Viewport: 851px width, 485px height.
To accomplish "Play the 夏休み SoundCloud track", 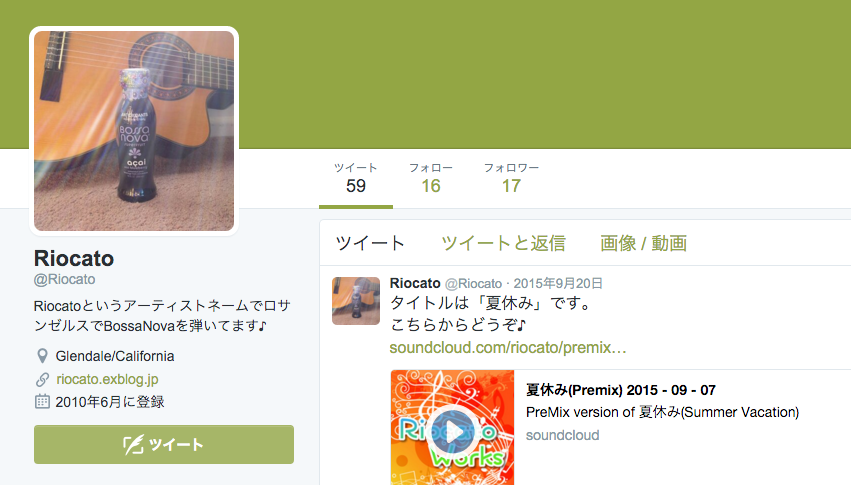I will pos(452,432).
